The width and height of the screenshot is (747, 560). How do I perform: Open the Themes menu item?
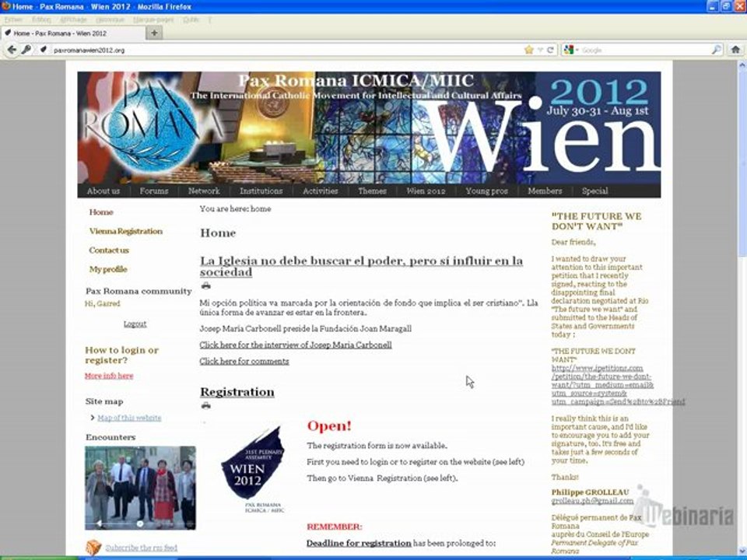point(372,191)
